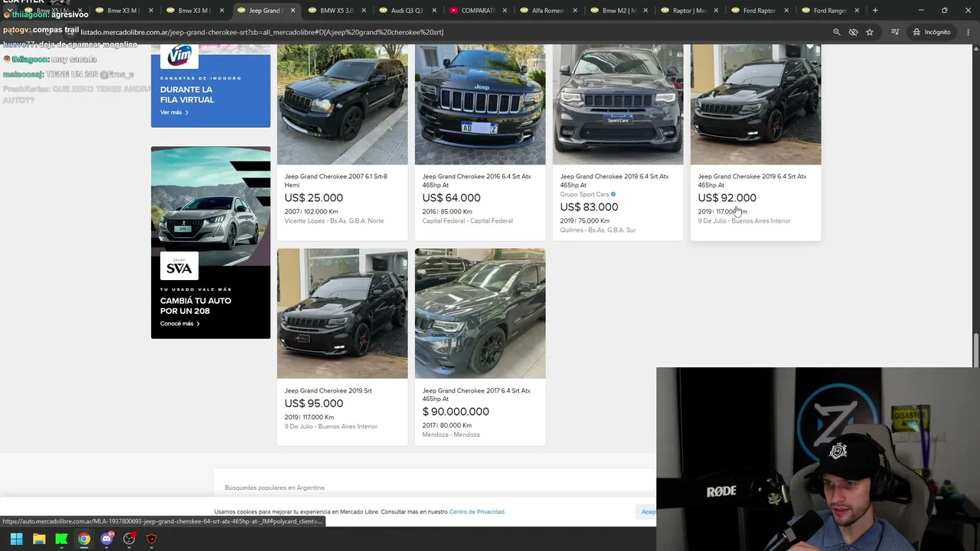Click the crossed-eye tracking protection icon
The image size is (980, 551).
pos(853,32)
